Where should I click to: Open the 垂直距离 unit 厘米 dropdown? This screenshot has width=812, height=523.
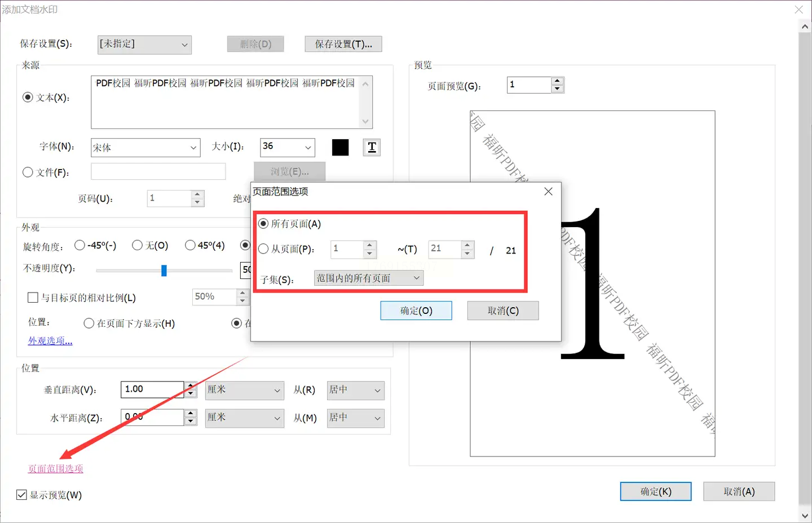244,390
